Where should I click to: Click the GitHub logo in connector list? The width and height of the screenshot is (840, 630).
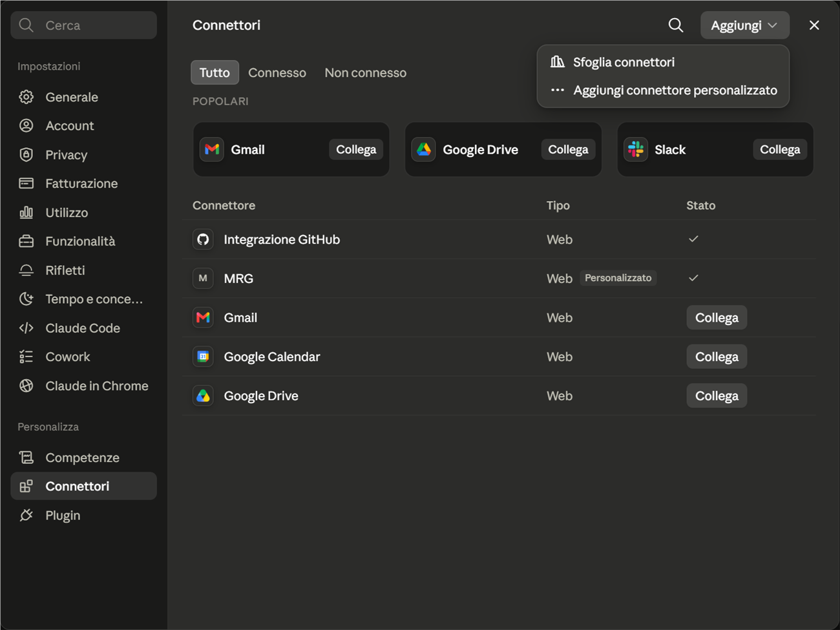(203, 240)
